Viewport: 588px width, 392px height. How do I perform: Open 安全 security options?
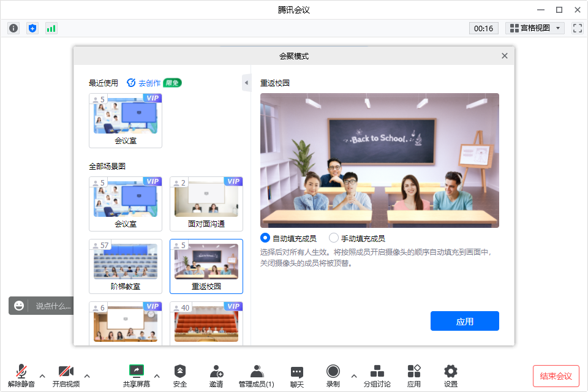tap(180, 376)
